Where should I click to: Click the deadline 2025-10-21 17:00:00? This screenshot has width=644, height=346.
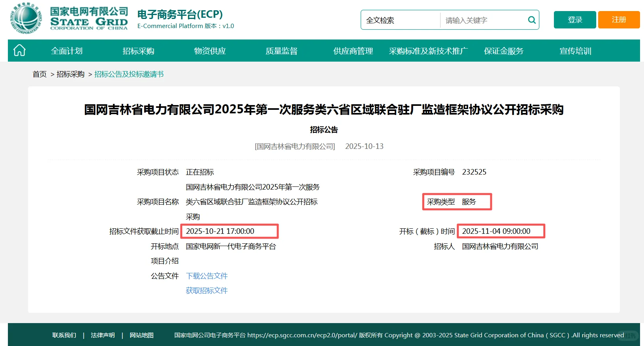220,231
